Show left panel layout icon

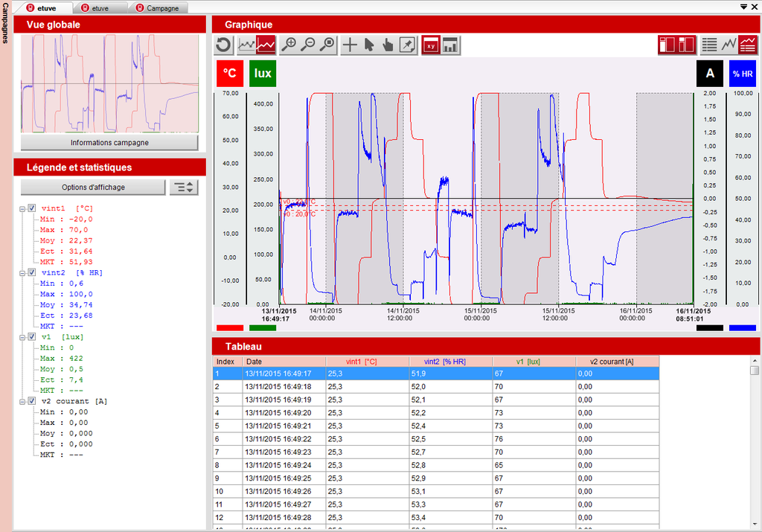click(x=667, y=45)
